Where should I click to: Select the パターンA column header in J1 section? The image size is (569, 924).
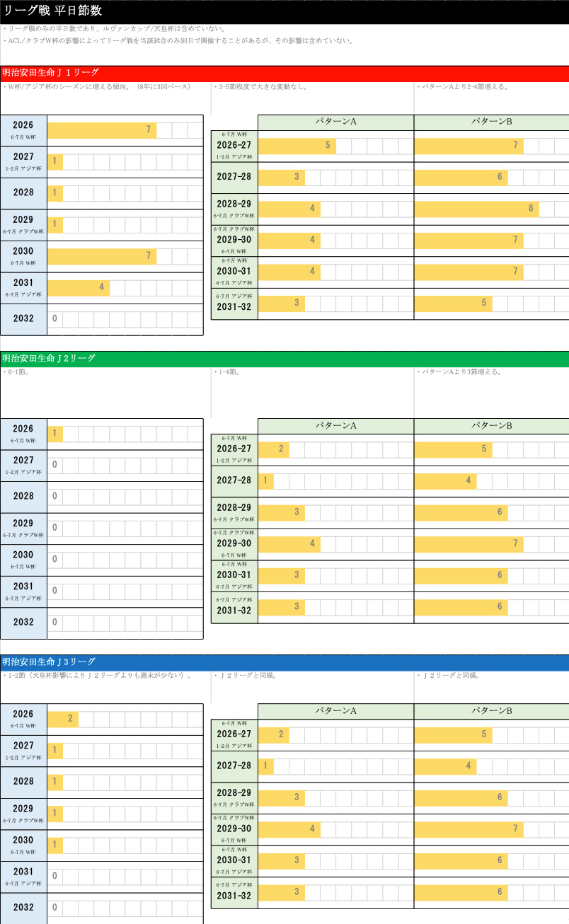pos(335,122)
